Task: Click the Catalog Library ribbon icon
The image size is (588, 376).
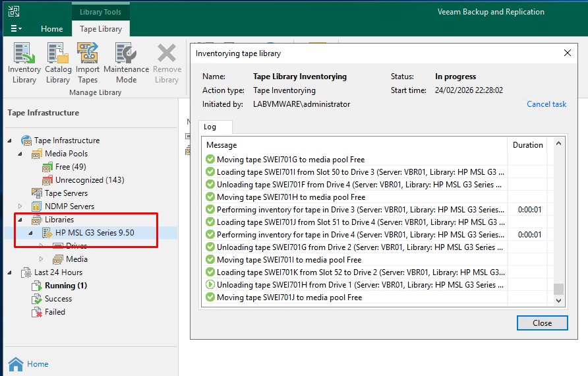Action: [x=58, y=63]
